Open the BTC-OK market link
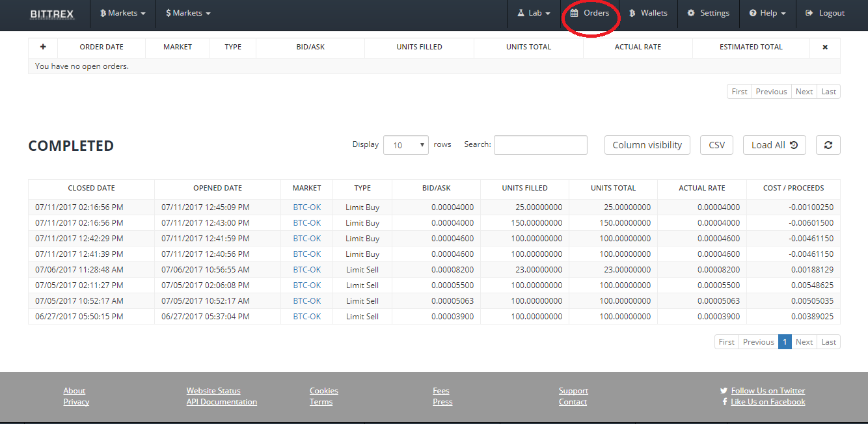The image size is (868, 424). pos(306,207)
